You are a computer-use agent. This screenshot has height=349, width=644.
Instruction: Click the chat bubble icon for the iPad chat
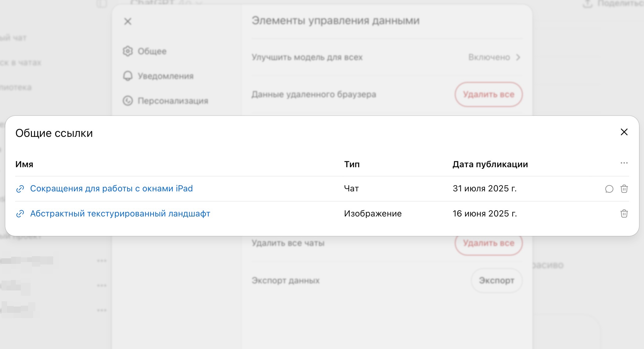coord(609,189)
